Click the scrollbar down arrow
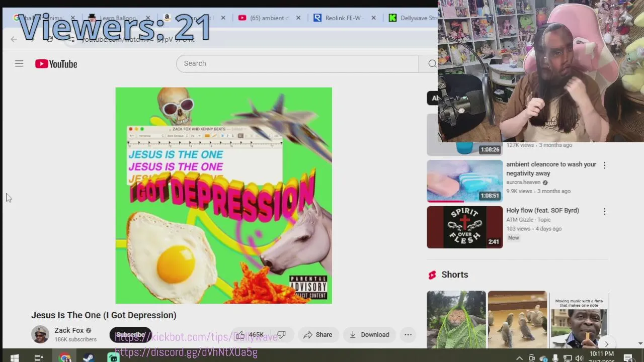 (x=640, y=343)
